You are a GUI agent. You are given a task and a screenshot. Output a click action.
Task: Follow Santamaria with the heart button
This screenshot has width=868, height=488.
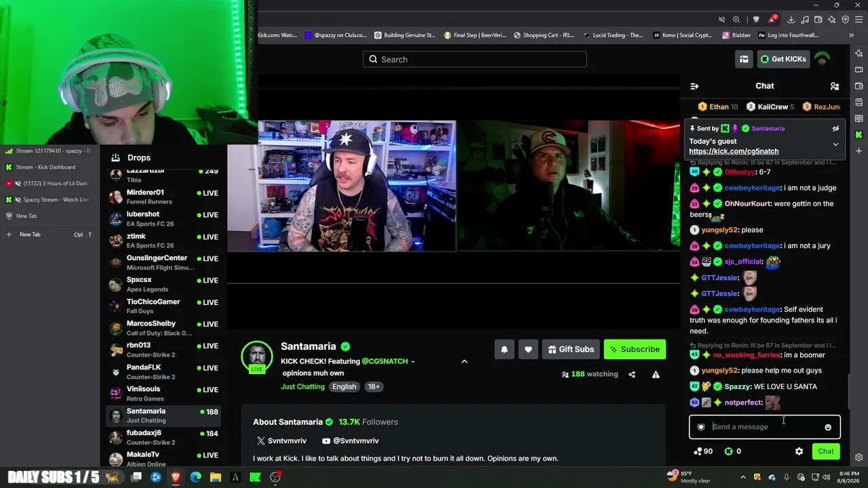coord(528,349)
